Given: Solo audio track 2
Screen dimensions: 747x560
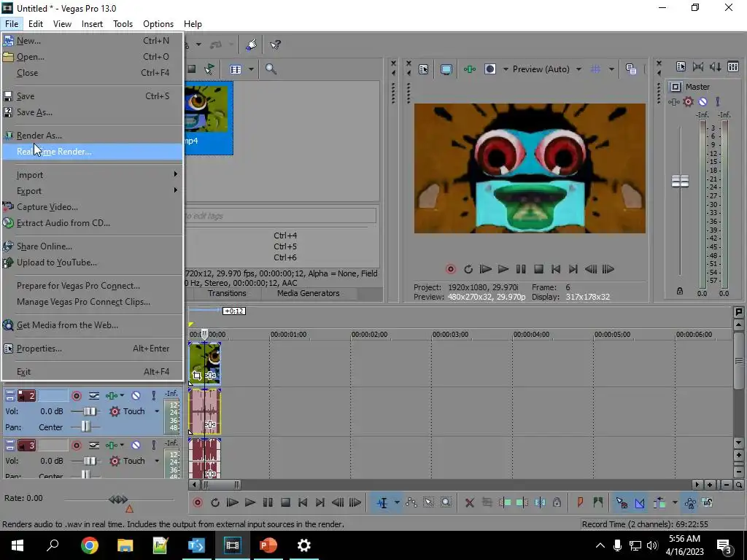Looking at the screenshot, I should tap(153, 396).
